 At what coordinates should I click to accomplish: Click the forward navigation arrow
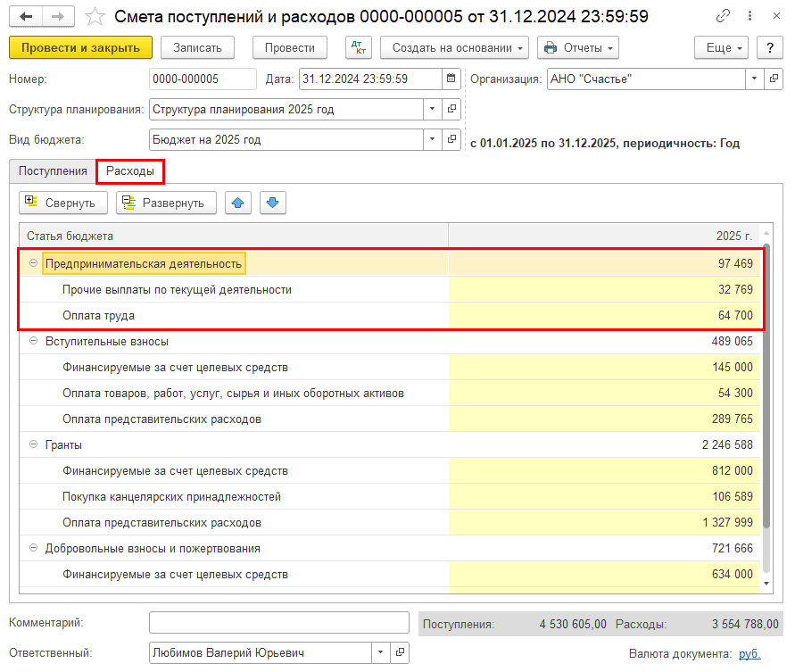(58, 17)
